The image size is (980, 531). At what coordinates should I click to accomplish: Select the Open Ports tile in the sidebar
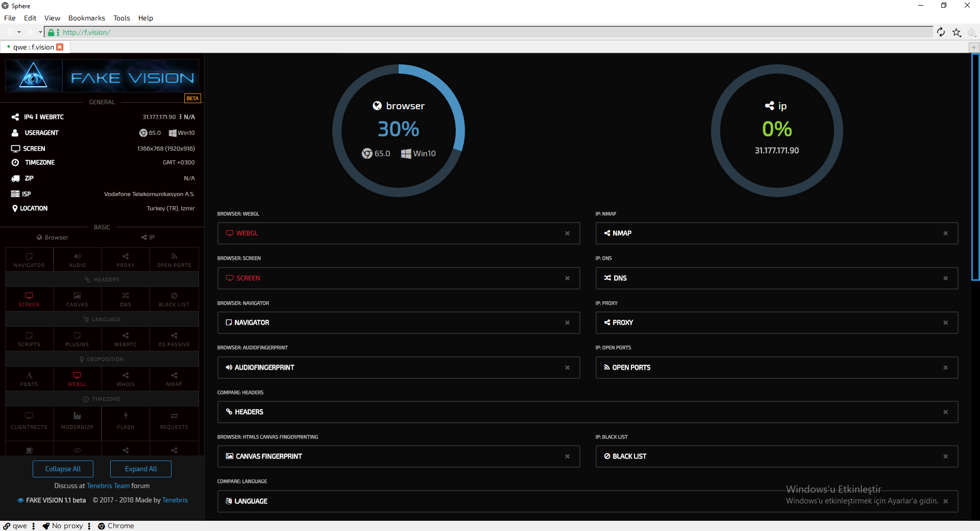click(x=174, y=259)
